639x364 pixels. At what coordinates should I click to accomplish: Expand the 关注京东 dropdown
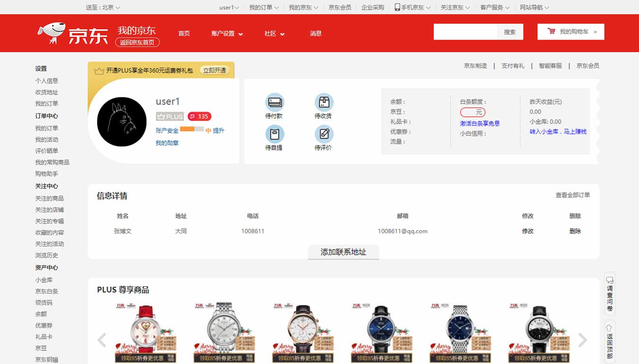pos(455,8)
